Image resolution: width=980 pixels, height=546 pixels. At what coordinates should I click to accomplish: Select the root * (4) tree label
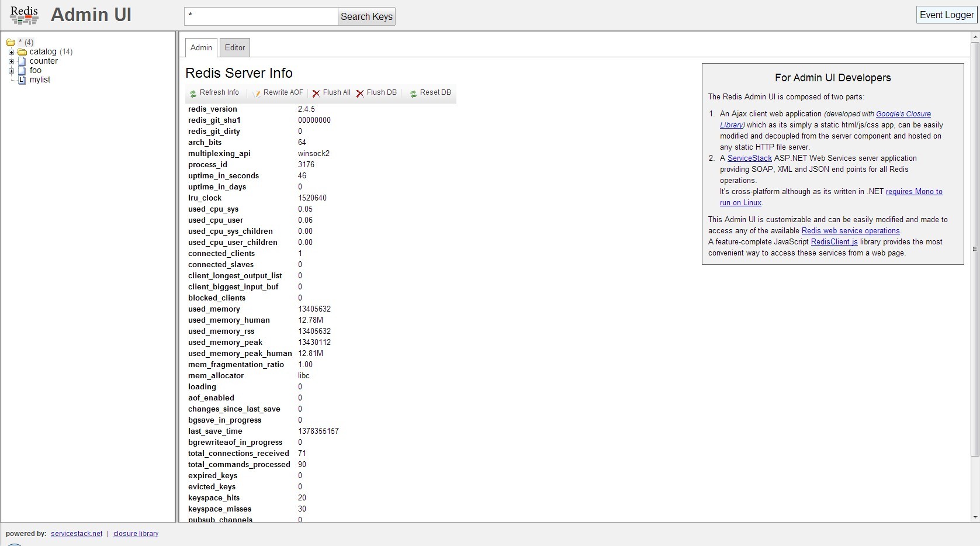pos(26,42)
